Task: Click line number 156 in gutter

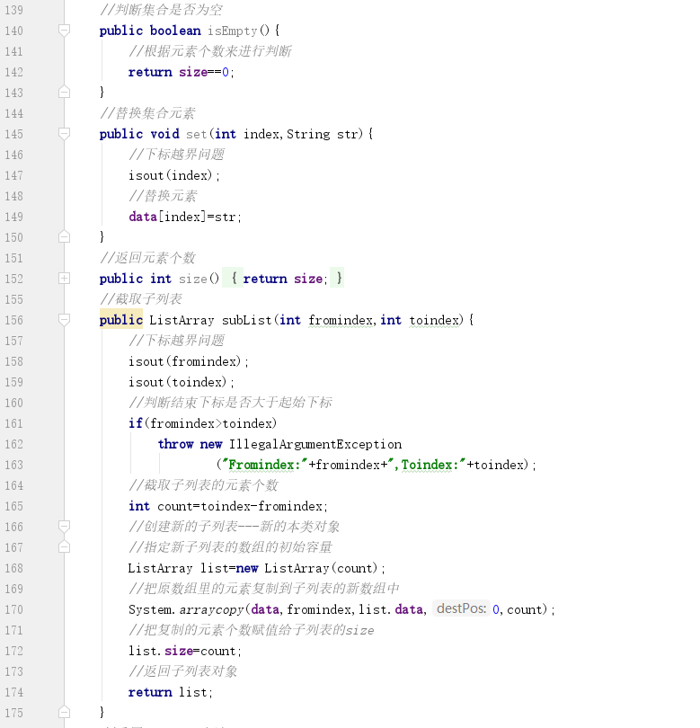Action: point(13,320)
